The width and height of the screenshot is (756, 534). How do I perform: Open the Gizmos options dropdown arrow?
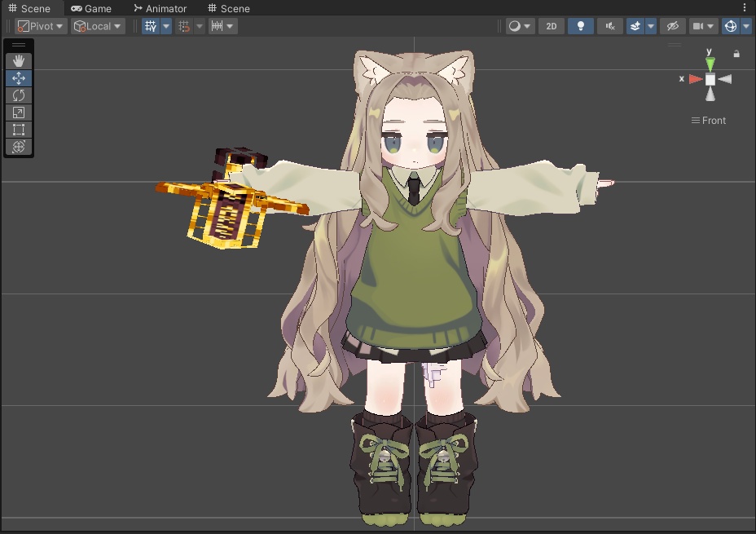click(x=746, y=26)
